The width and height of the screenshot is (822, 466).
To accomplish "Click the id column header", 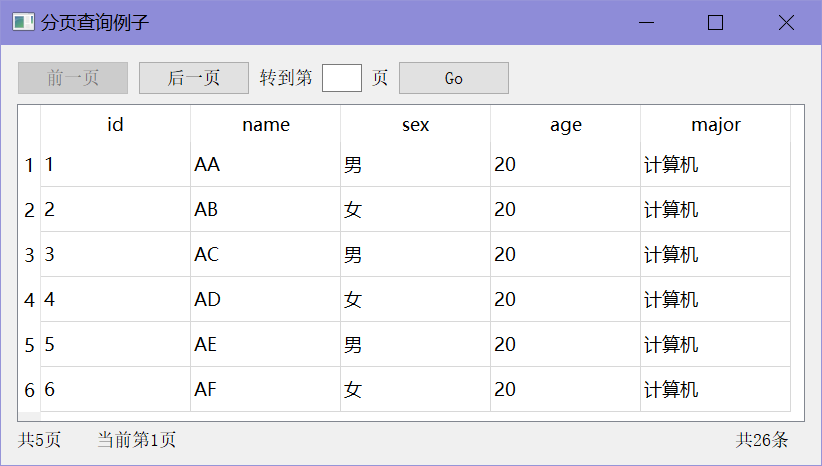I will point(115,124).
